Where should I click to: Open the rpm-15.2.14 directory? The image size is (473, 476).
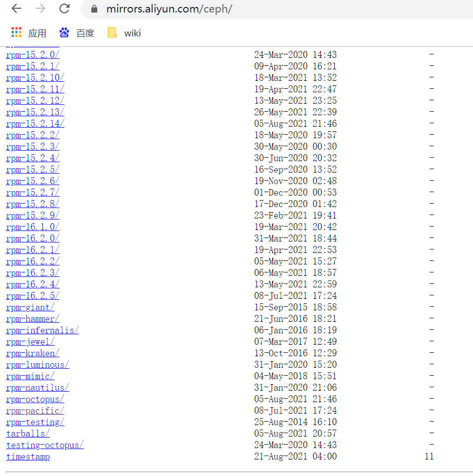[x=35, y=123]
